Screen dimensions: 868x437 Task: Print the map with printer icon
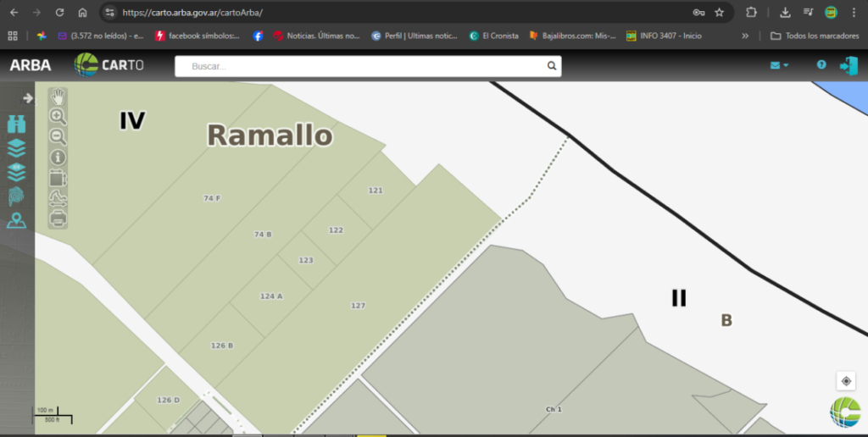(58, 218)
